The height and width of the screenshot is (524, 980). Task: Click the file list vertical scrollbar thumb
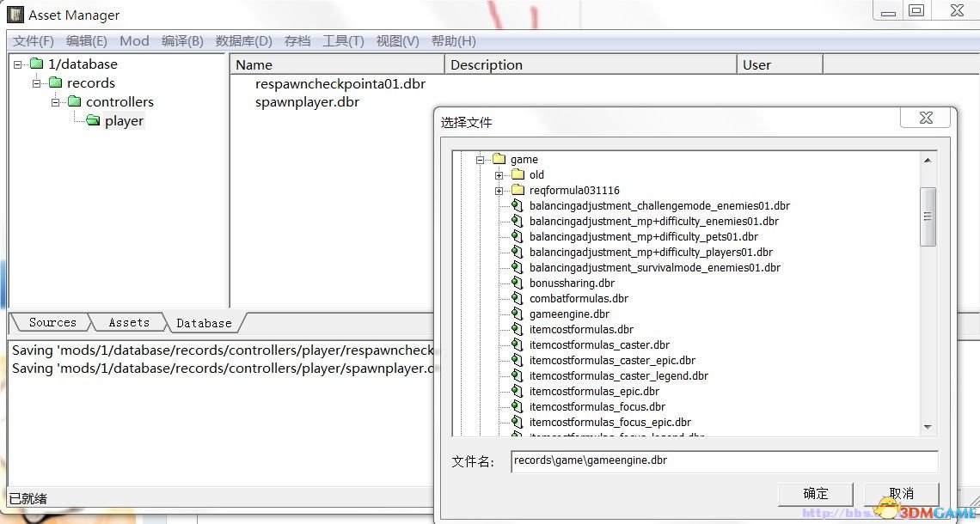(x=928, y=216)
